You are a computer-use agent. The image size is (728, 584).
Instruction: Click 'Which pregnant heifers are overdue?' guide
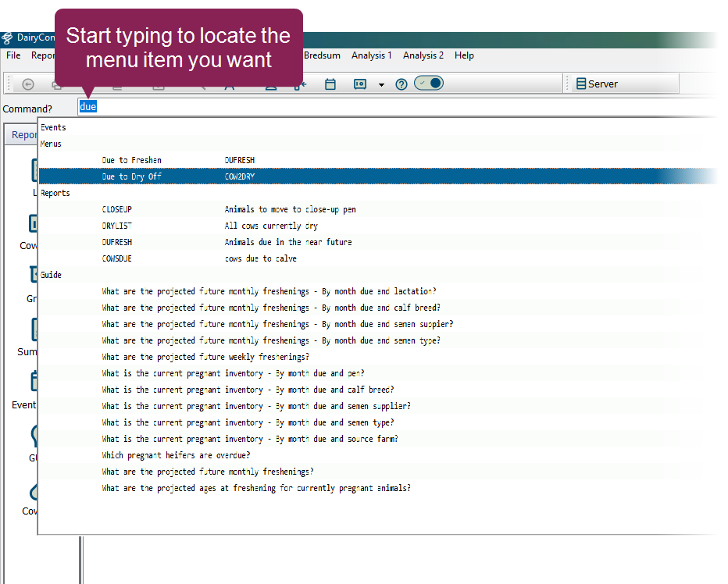176,455
